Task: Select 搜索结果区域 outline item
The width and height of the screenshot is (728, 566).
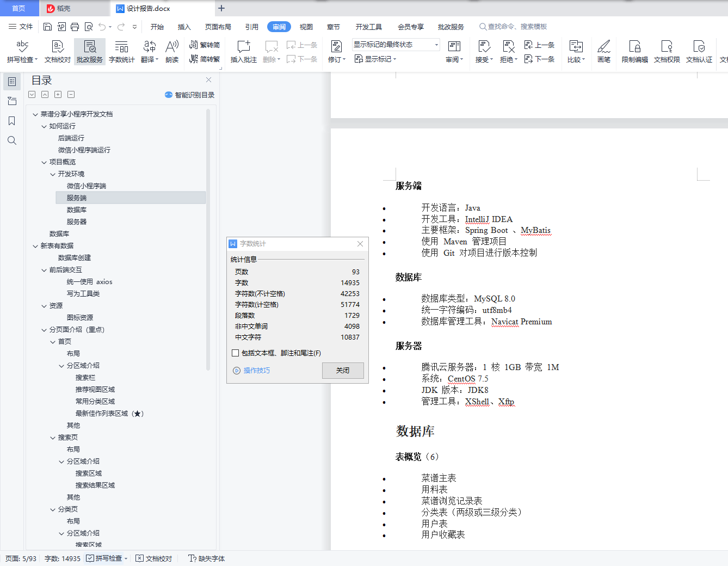Action: point(95,485)
